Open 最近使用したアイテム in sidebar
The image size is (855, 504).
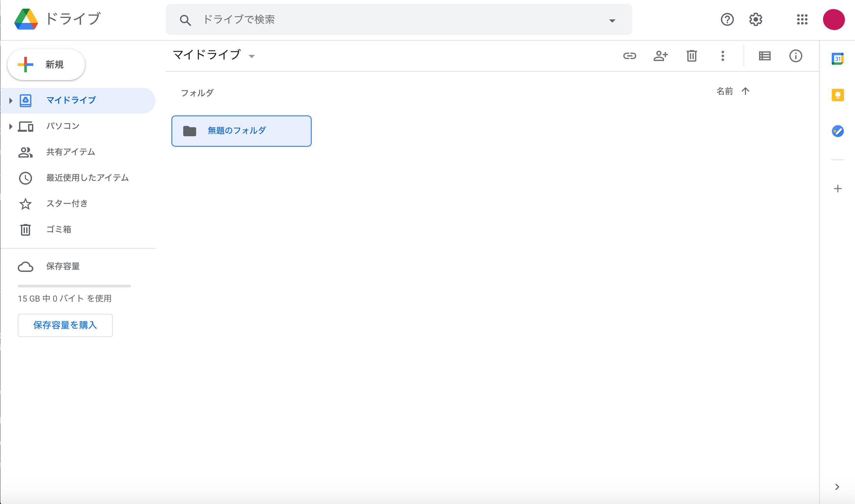pyautogui.click(x=78, y=178)
